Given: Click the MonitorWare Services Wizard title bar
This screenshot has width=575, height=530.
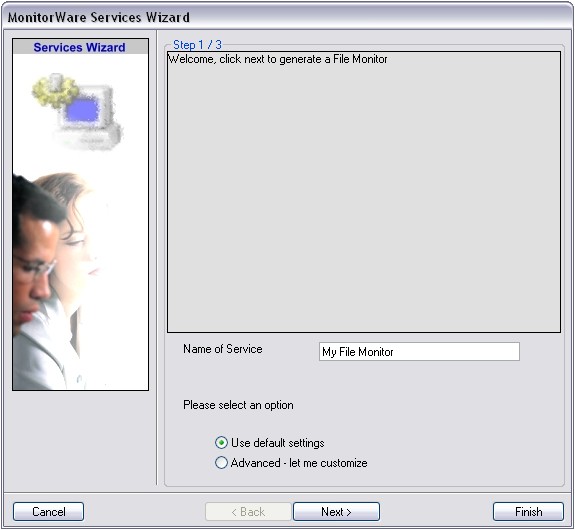Looking at the screenshot, I should (x=288, y=17).
